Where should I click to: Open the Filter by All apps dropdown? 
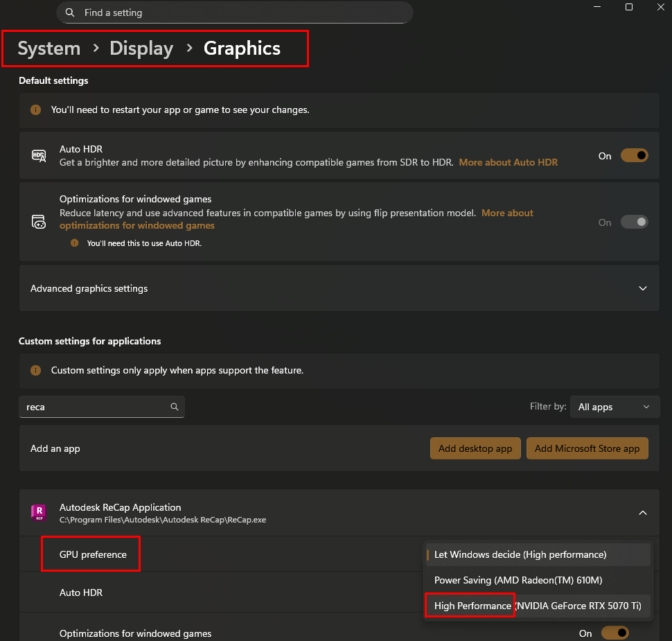coord(615,407)
